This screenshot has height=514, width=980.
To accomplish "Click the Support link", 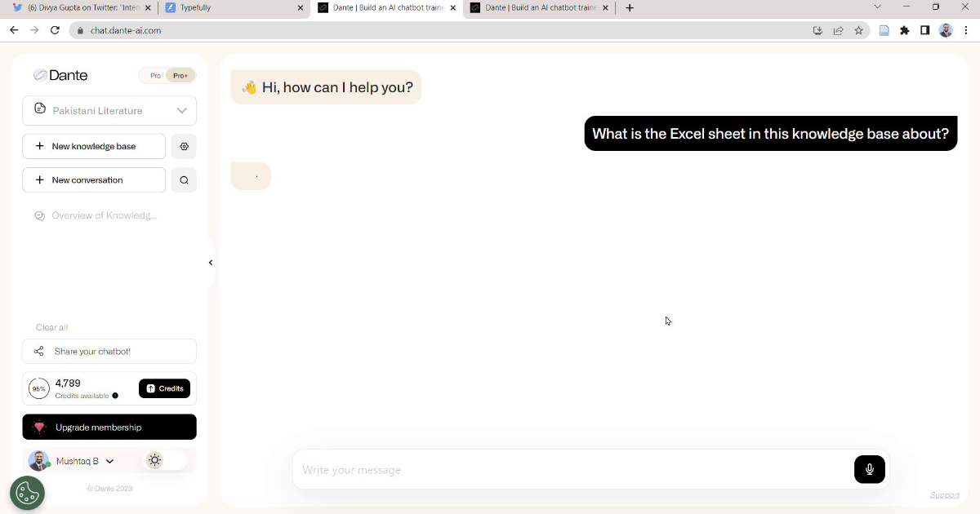I will (x=944, y=495).
